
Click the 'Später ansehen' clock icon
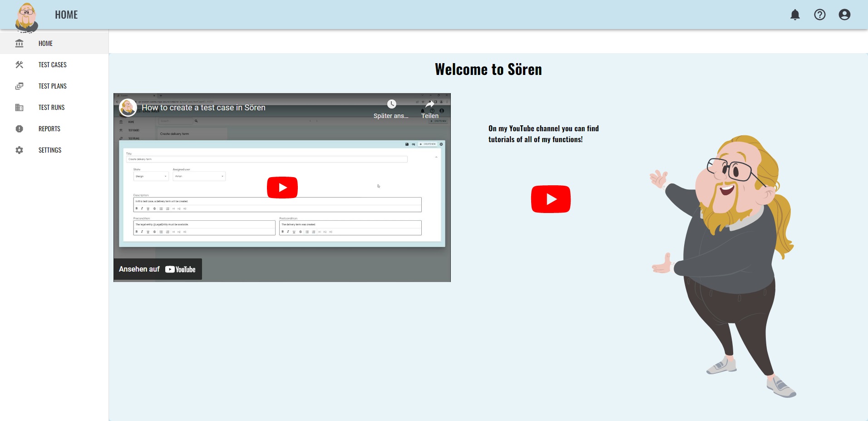(391, 104)
